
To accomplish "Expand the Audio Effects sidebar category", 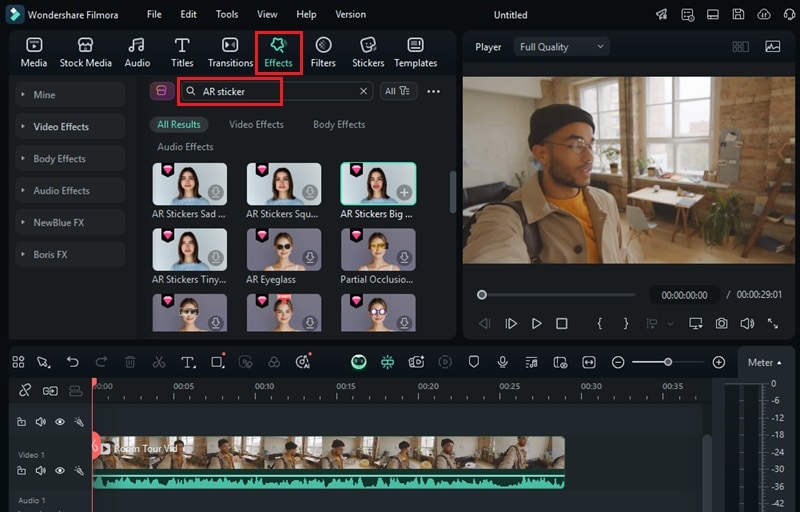I will pos(70,191).
